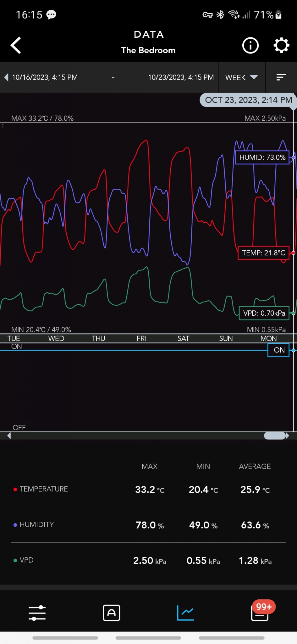Viewport: 297px width, 644px height.
Task: Tap the TEMP: 21.8°C chart label
Action: click(x=263, y=253)
